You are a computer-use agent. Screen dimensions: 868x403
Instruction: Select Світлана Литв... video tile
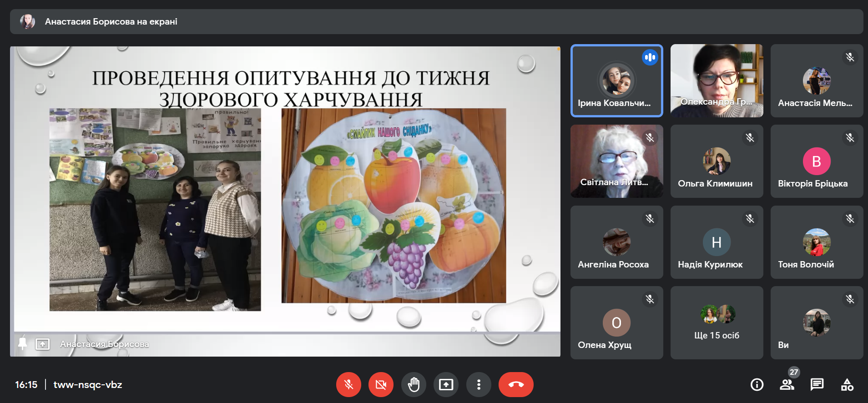coord(616,161)
